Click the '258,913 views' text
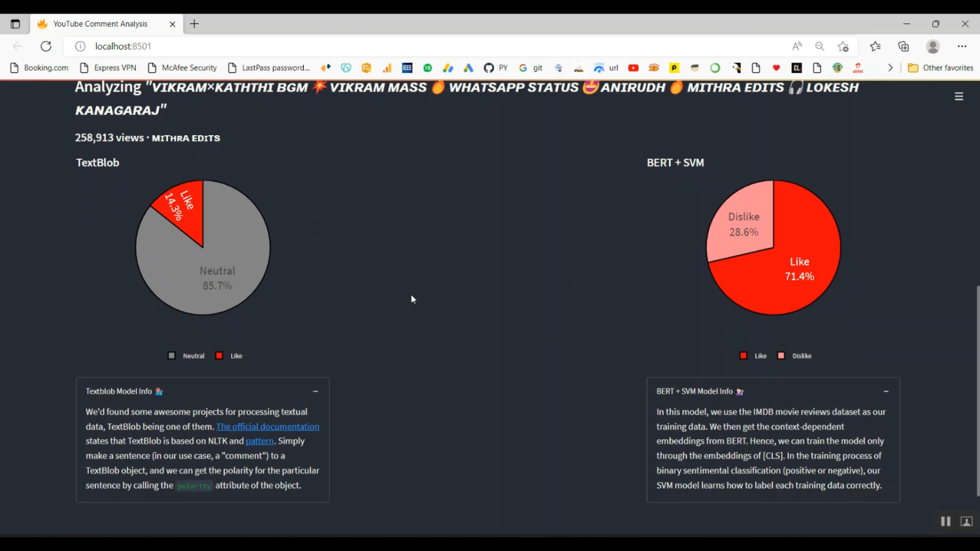Viewport: 980px width, 551px height. (x=109, y=138)
